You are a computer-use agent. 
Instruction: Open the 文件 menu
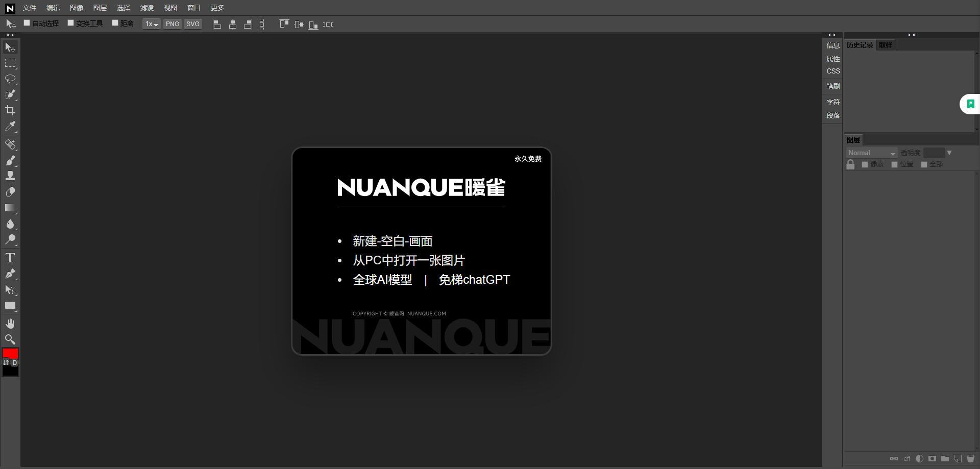point(30,8)
